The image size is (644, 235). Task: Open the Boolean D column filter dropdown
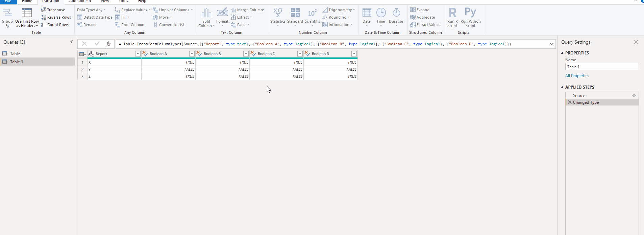pos(354,54)
